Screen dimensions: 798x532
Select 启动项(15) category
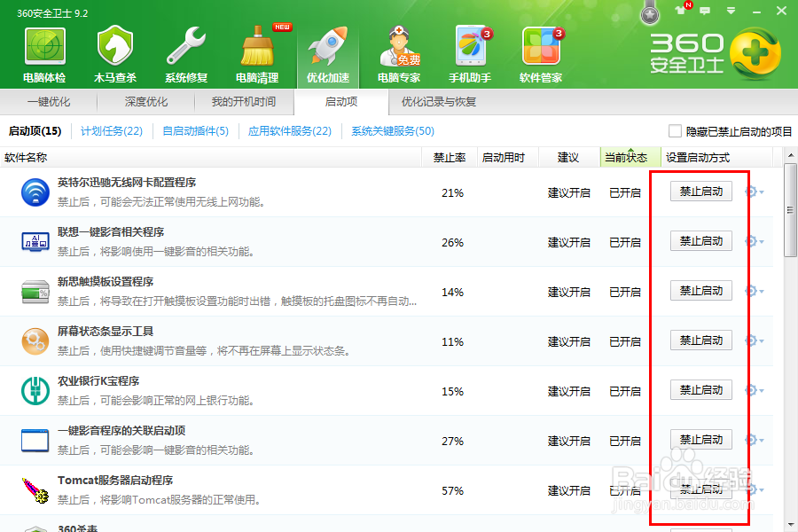tap(35, 131)
